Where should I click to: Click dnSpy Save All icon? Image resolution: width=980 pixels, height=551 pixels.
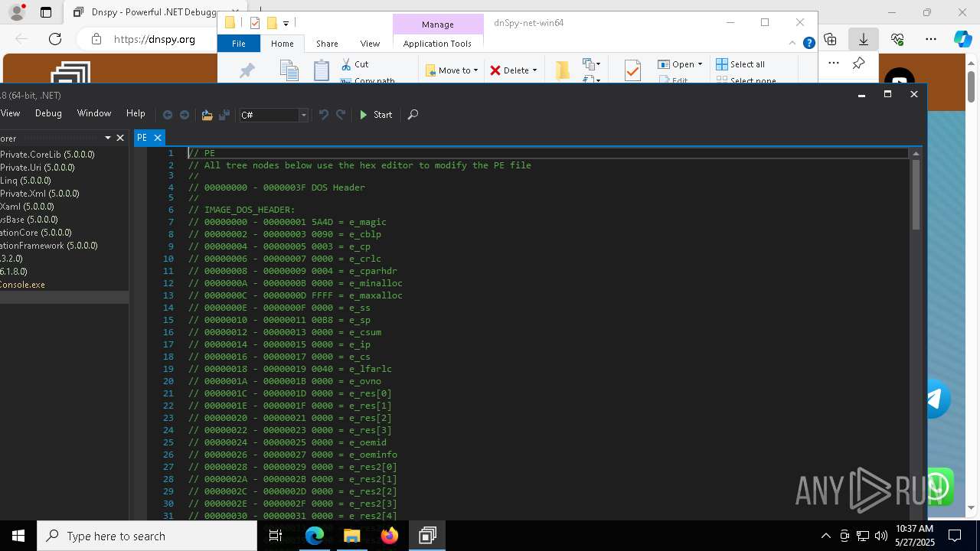click(224, 115)
